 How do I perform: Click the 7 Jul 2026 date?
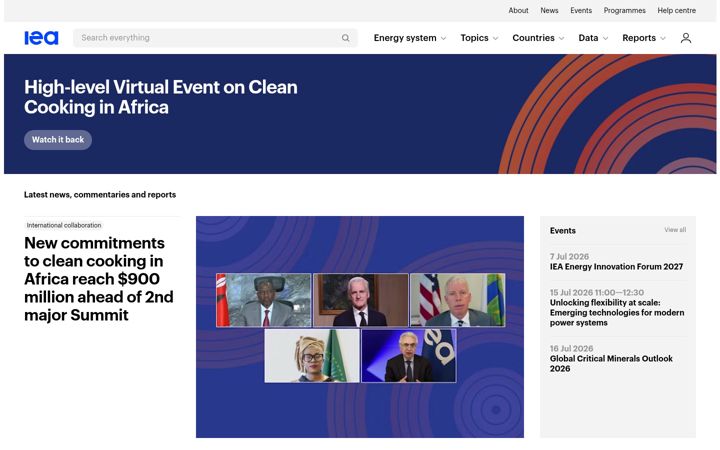tap(569, 257)
